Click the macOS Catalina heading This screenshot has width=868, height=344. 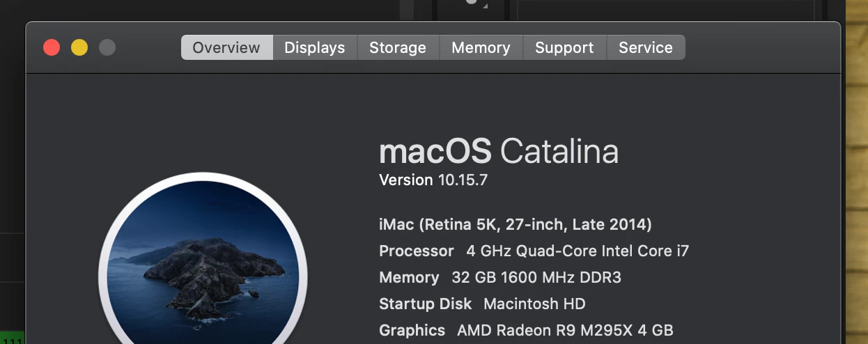(499, 151)
